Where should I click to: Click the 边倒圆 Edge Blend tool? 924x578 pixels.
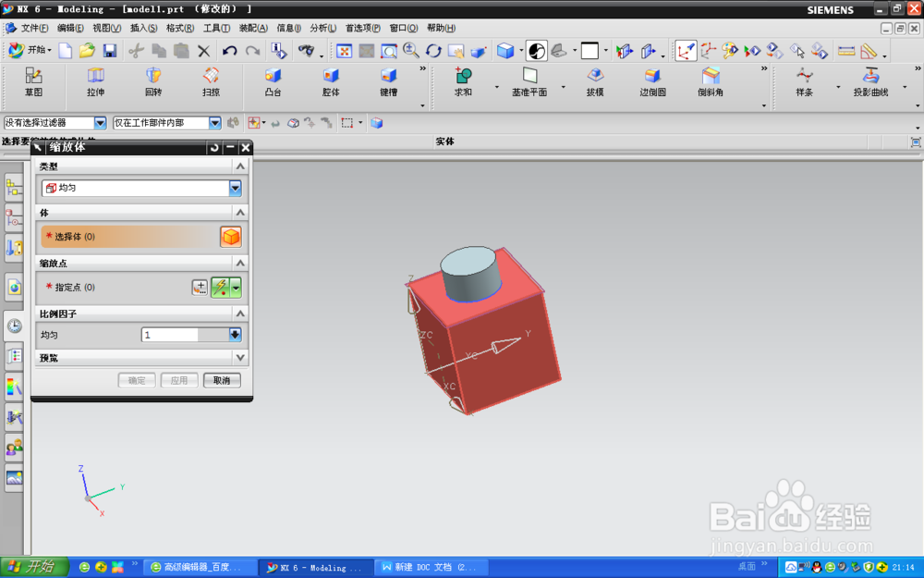pos(653,82)
